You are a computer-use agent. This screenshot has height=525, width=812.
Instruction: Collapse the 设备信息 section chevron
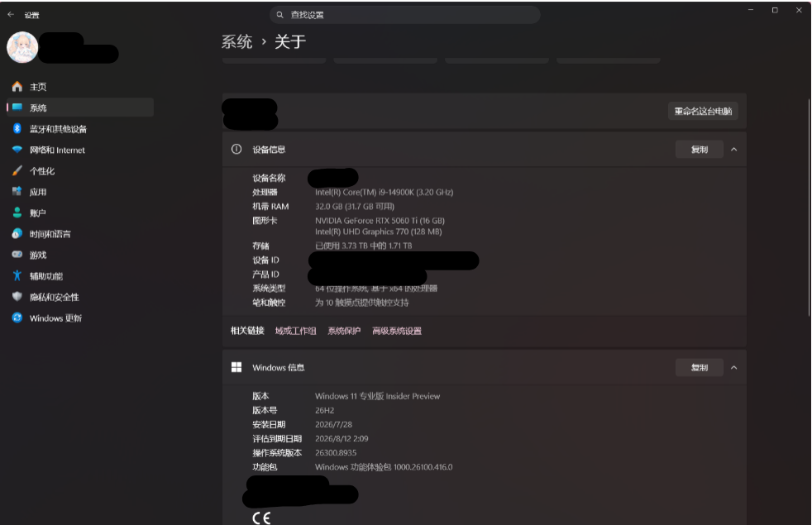coord(733,150)
